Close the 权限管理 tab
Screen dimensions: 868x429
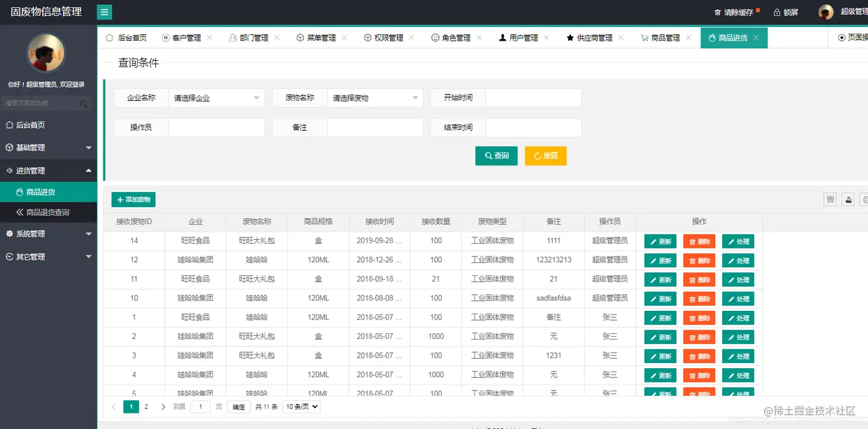click(x=412, y=37)
